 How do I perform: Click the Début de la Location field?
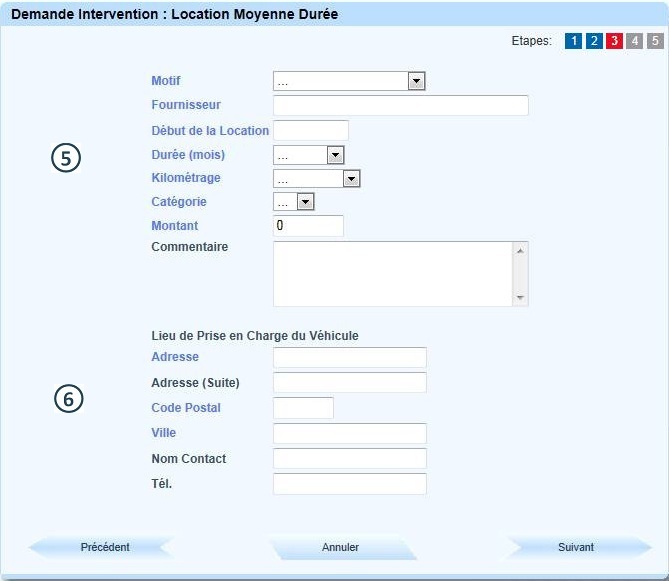310,130
